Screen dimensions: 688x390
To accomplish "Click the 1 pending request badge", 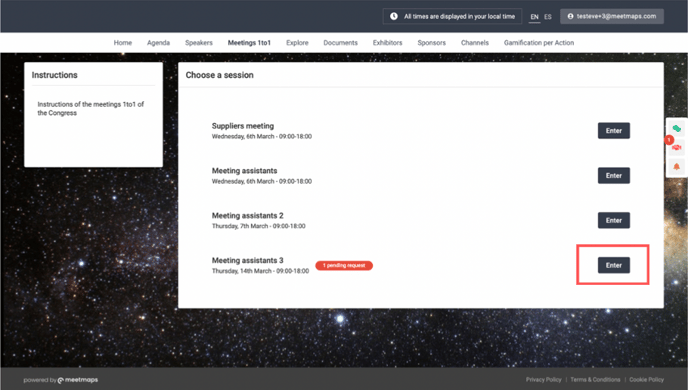I will click(344, 265).
